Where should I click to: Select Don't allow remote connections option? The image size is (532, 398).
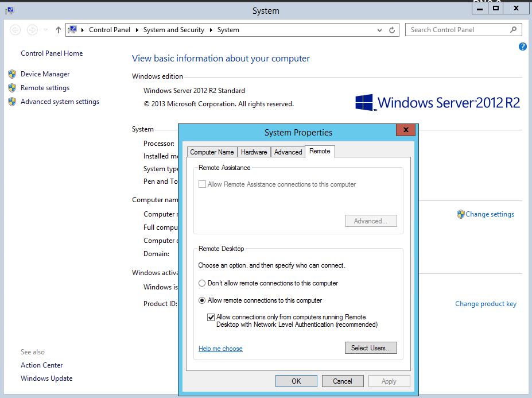pyautogui.click(x=201, y=283)
